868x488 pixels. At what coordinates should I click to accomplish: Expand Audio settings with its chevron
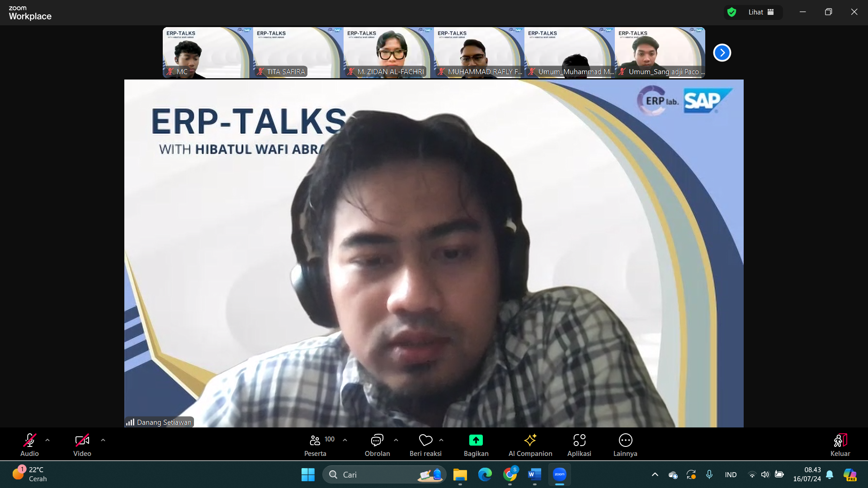[47, 439]
